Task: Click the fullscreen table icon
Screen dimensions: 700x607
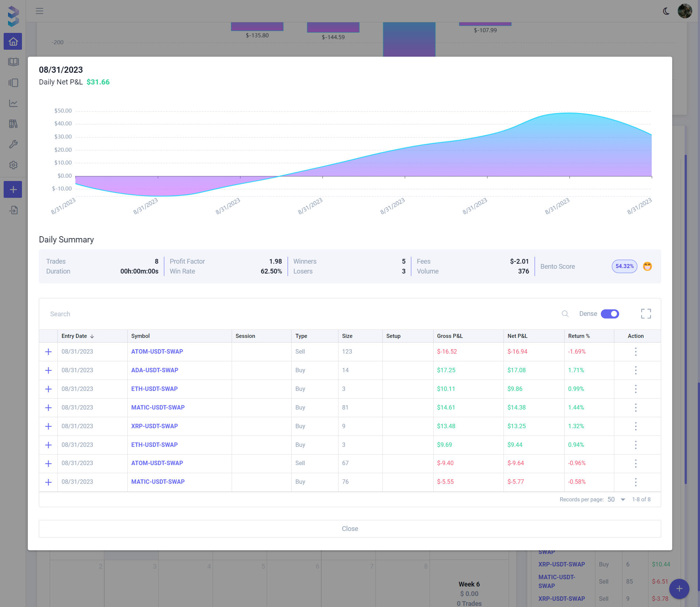Action: [x=646, y=314]
